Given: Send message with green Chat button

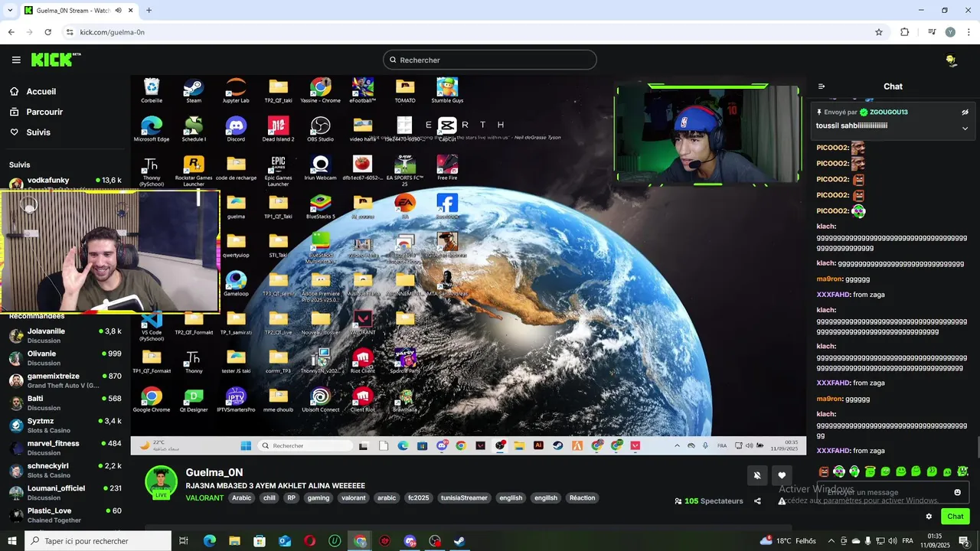Looking at the screenshot, I should pos(955,517).
